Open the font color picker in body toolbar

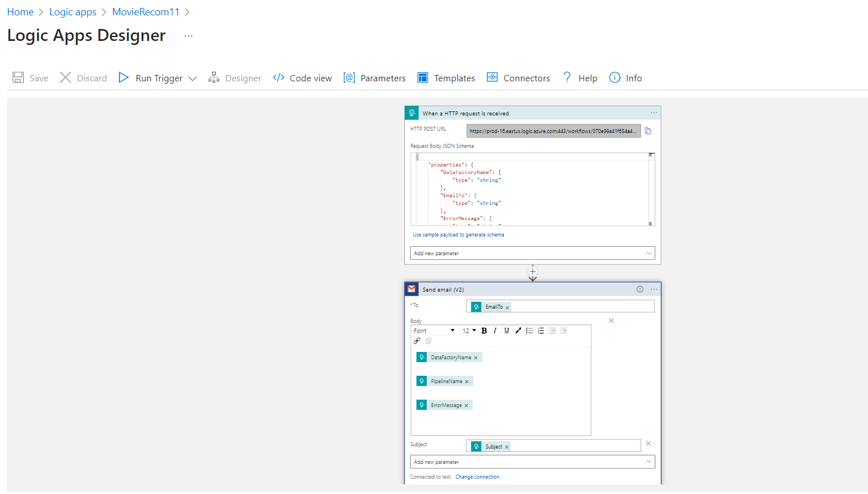coord(518,330)
